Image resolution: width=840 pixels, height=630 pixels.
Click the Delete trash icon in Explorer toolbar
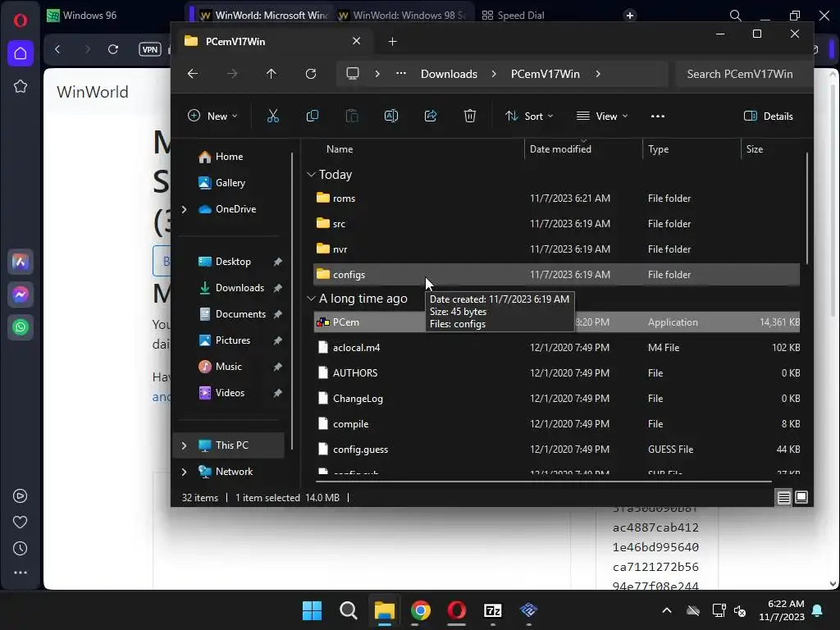[470, 116]
